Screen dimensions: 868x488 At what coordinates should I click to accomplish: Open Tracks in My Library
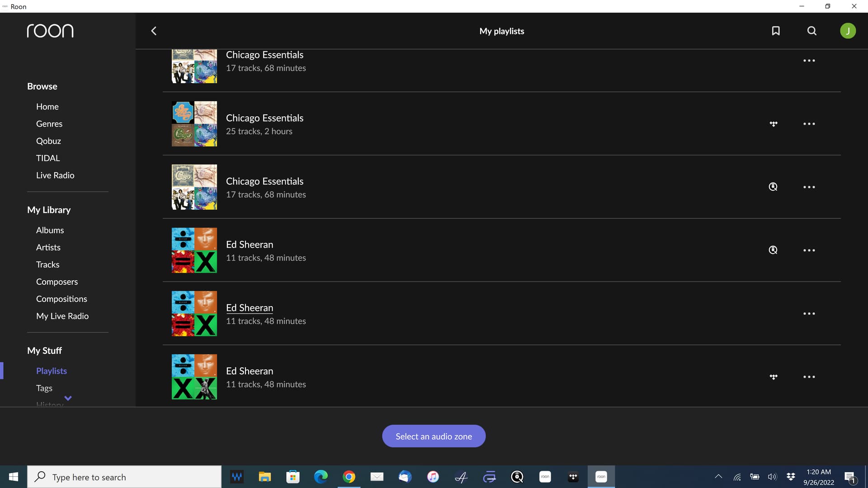point(47,265)
